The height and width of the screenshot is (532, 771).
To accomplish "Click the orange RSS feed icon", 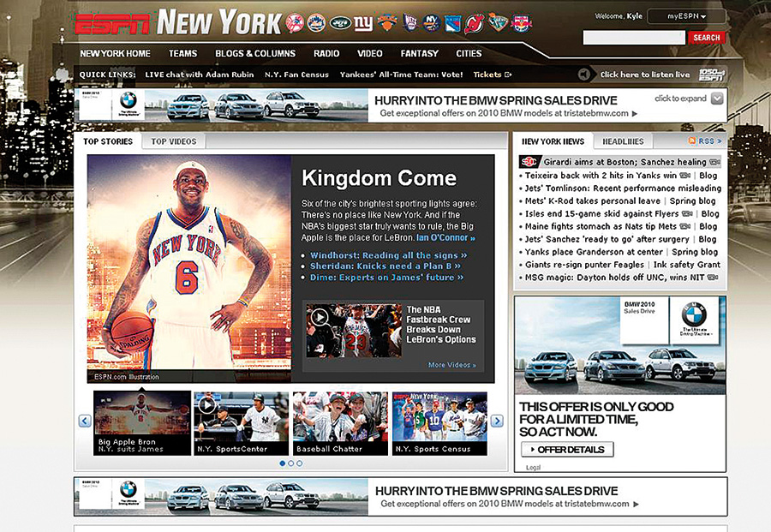I will pyautogui.click(x=692, y=141).
